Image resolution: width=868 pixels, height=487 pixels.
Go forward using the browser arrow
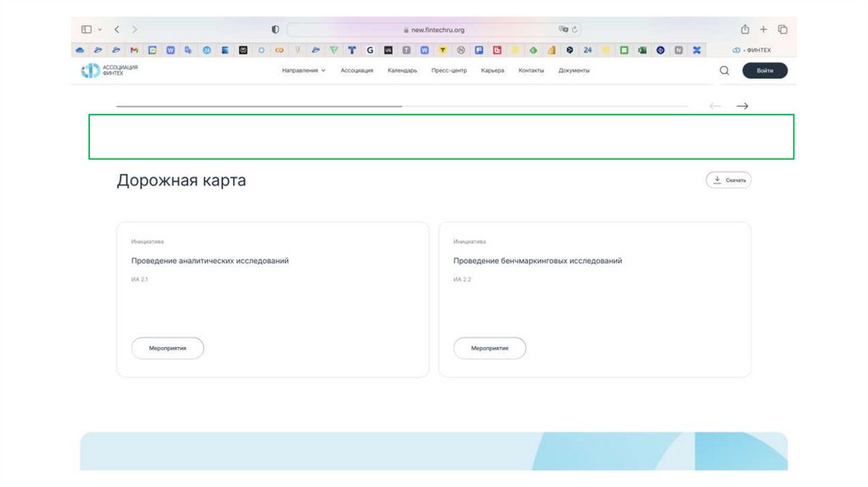(x=135, y=30)
